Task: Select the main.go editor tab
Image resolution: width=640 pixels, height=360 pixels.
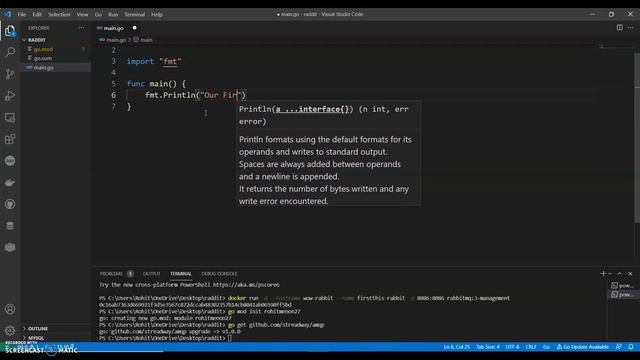Action: pos(113,28)
